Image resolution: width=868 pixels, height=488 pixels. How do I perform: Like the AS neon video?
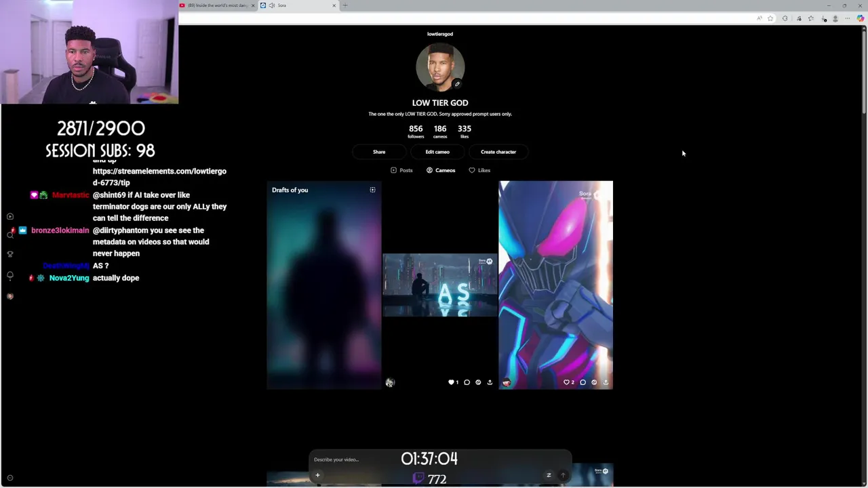click(x=451, y=382)
